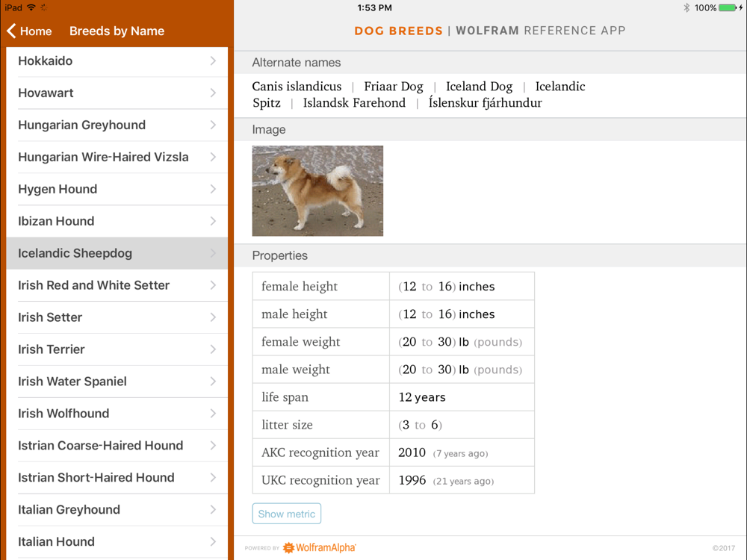The image size is (747, 560).
Task: Tap the male height value cell
Action: point(462,314)
